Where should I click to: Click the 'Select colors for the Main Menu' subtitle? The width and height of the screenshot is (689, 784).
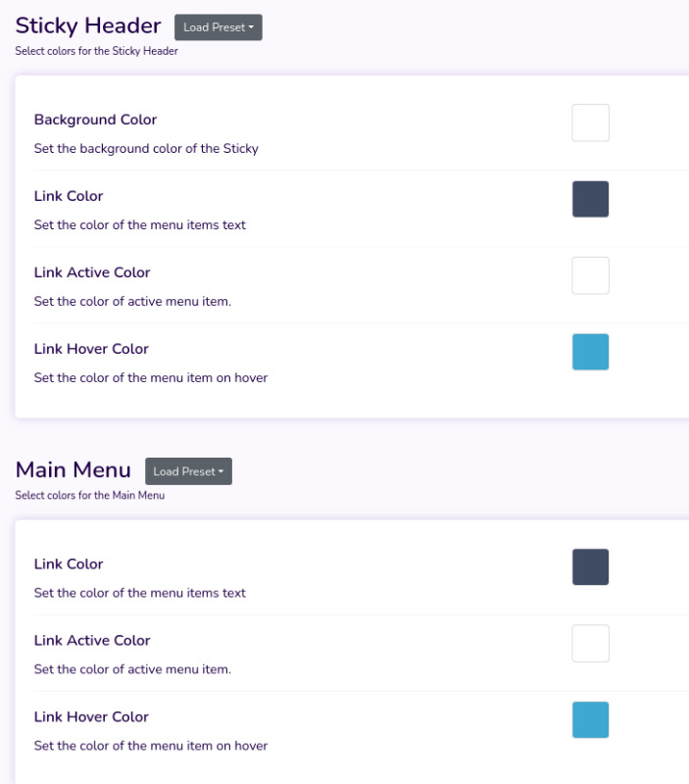89,496
